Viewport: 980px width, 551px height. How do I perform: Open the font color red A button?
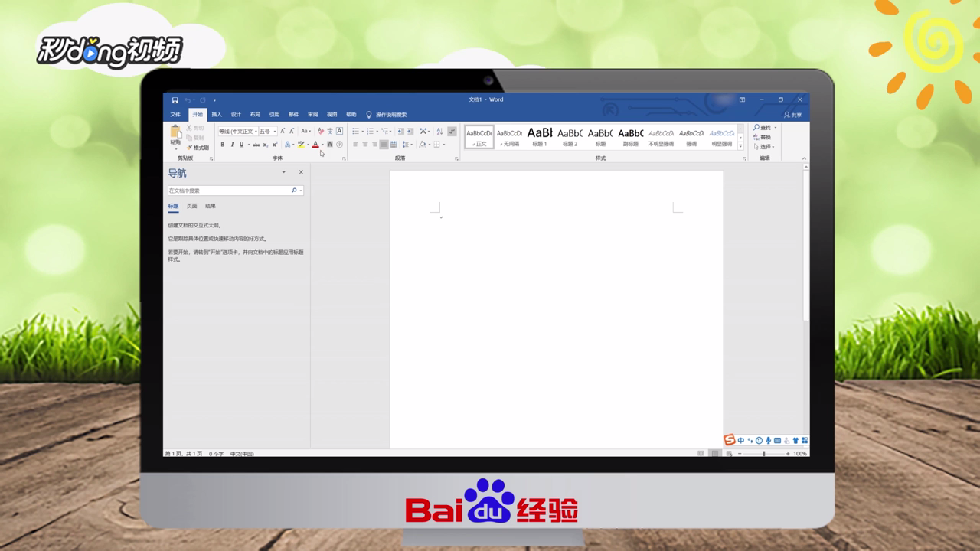315,145
